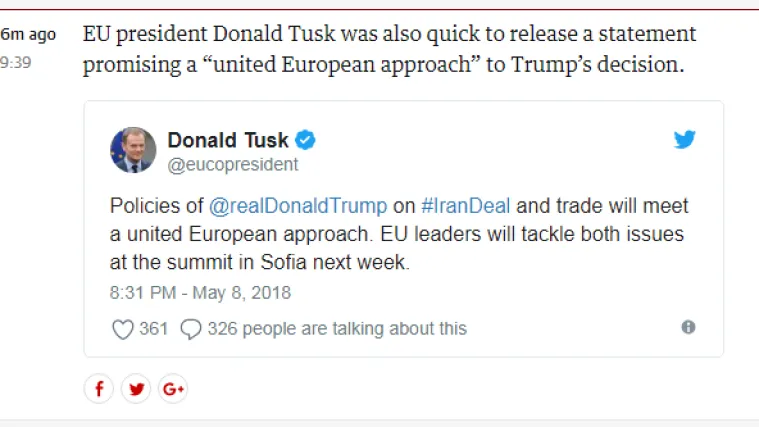The width and height of the screenshot is (759, 427).
Task: Click the speech bubble reply icon
Action: (191, 329)
